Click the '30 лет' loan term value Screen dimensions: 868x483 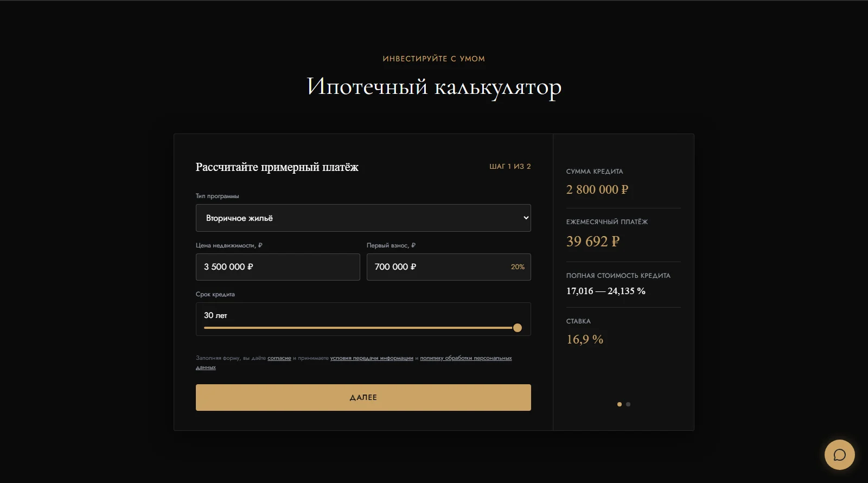pos(215,315)
